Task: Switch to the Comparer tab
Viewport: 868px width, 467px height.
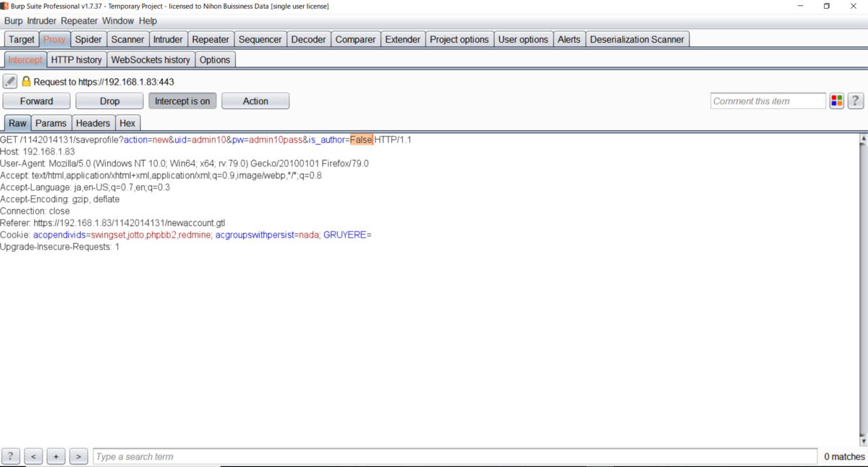Action: tap(356, 39)
